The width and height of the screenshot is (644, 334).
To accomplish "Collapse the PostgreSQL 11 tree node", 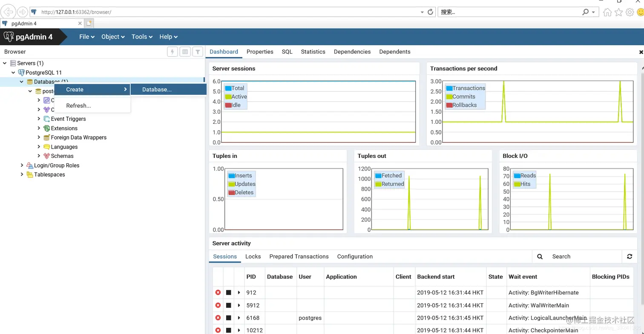I will tap(13, 73).
